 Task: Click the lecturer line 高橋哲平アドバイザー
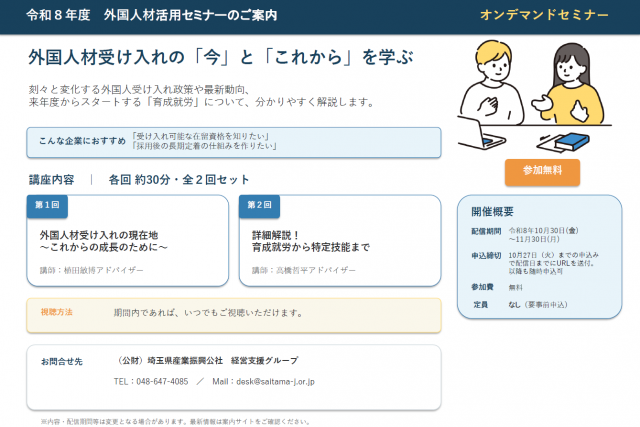(x=304, y=270)
